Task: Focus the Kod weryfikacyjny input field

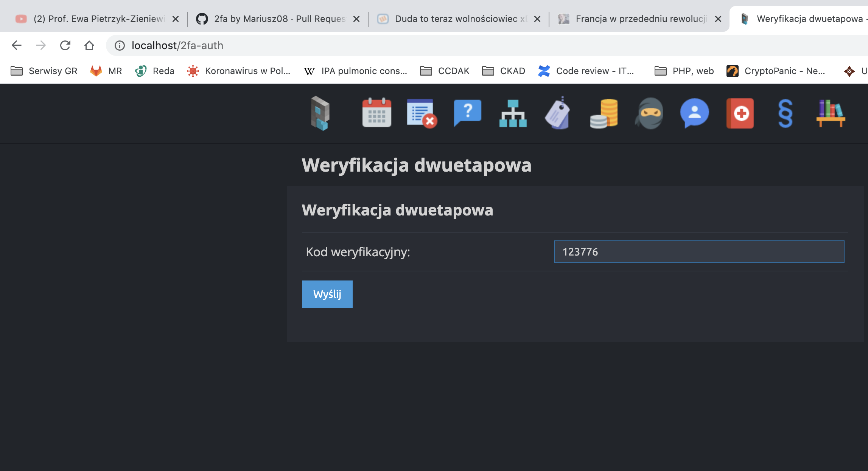Action: [699, 252]
